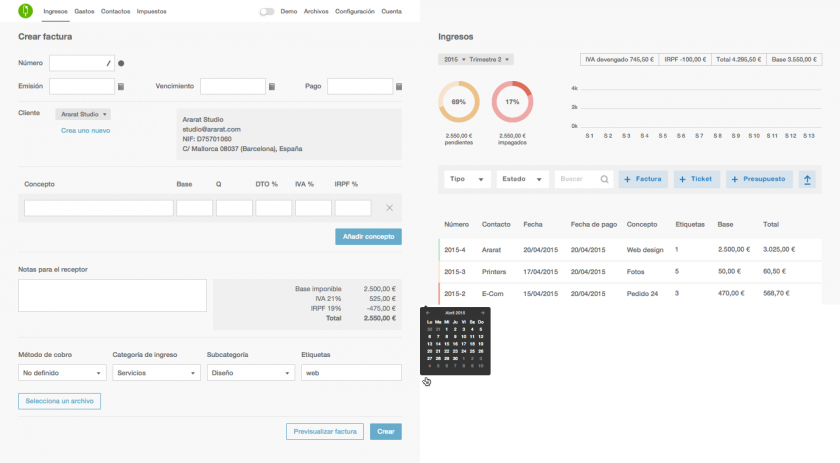Click the upload arrow icon button
The height and width of the screenshot is (463, 840).
(x=808, y=179)
